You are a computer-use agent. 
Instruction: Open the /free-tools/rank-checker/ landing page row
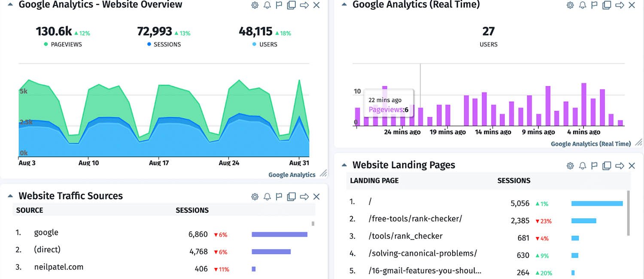tap(415, 219)
